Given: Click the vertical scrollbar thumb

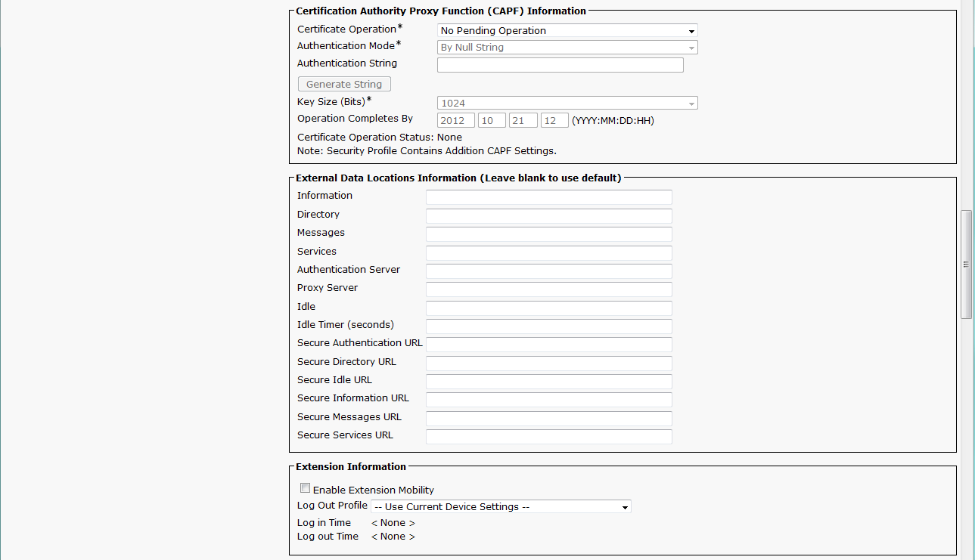Looking at the screenshot, I should coord(966,265).
